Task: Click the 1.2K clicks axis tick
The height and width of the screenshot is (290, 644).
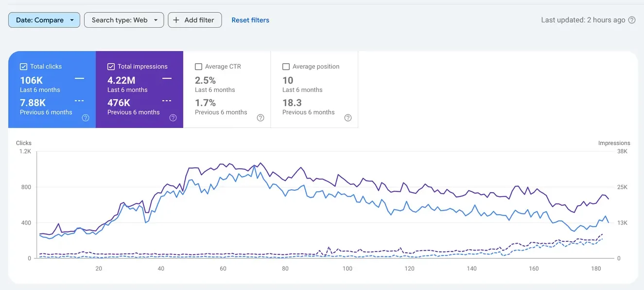Action: (25, 151)
